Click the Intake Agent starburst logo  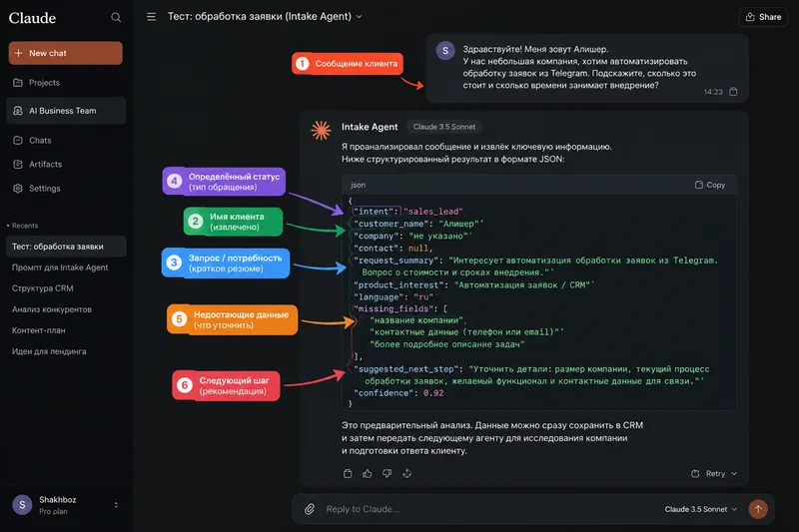click(x=321, y=131)
